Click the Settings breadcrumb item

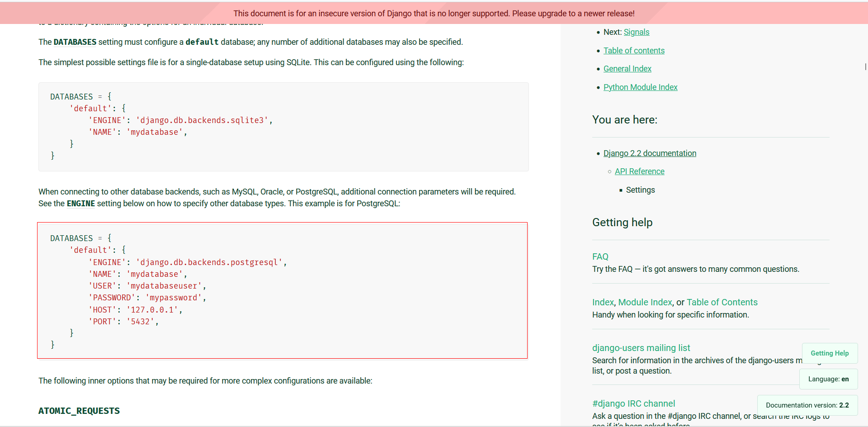click(x=640, y=190)
